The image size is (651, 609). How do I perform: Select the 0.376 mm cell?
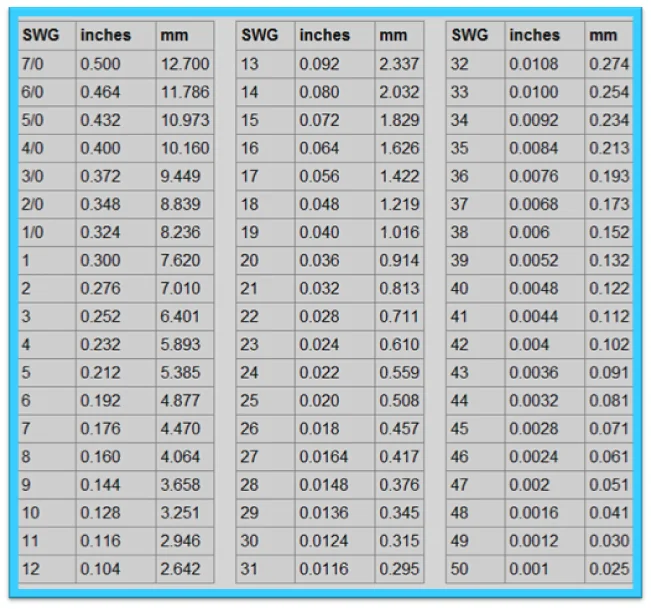tap(399, 485)
